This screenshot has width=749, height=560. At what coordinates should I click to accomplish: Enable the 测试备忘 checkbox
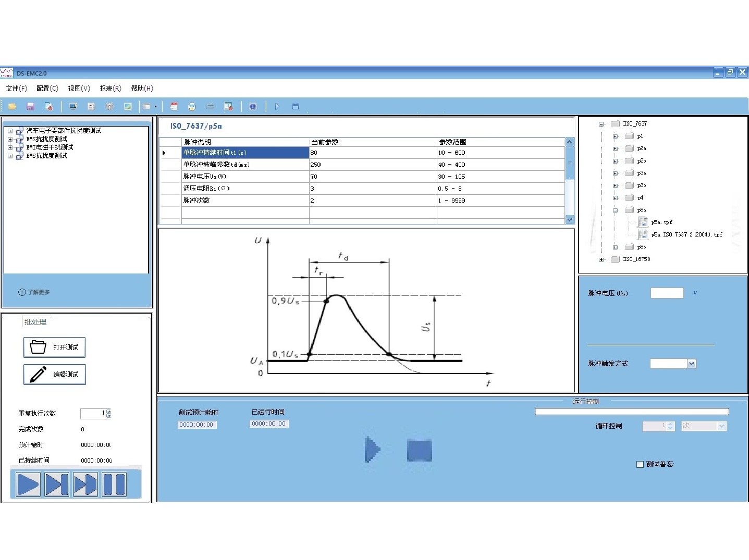(640, 464)
